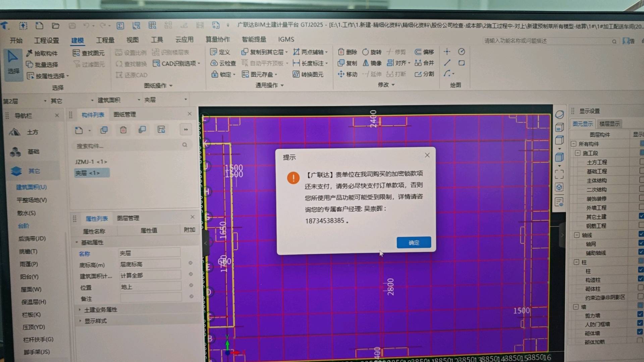This screenshot has height=362, width=644.
Task: Click the 复制 tool in 修改 group
Action: tap(347, 63)
